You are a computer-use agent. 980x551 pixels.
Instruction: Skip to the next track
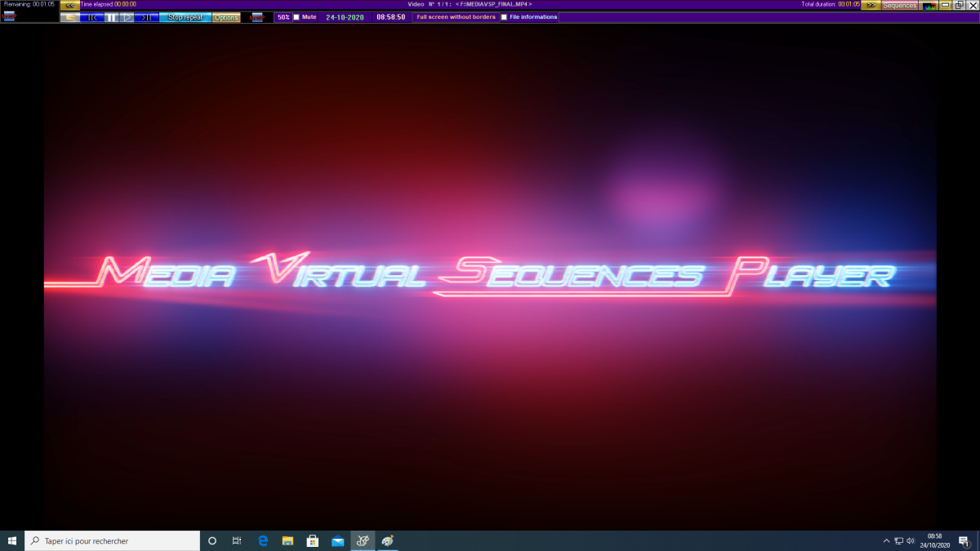pyautogui.click(x=147, y=17)
